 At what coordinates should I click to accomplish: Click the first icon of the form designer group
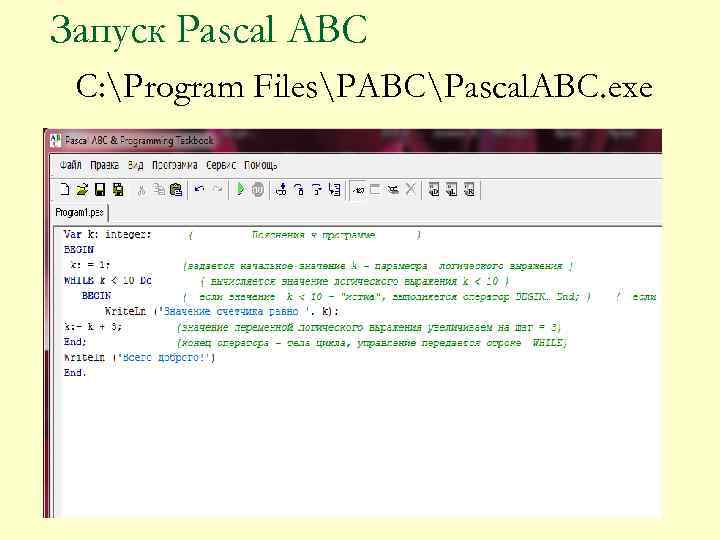359,190
